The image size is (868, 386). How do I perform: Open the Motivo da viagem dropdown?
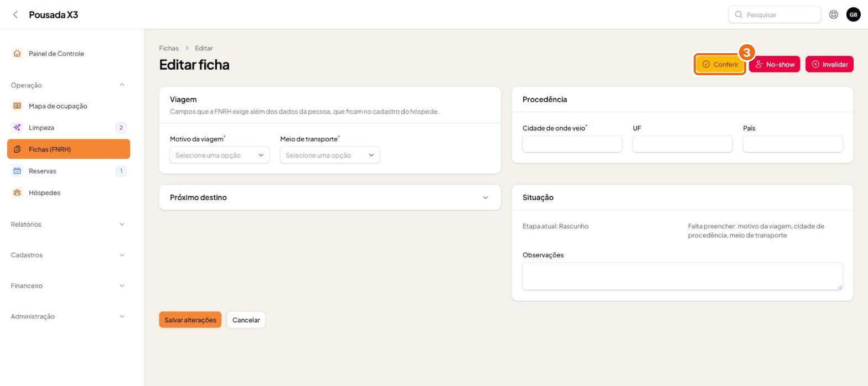220,155
